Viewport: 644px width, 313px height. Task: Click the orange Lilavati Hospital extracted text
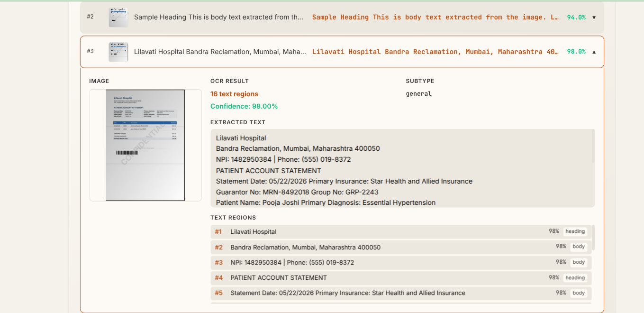click(435, 52)
